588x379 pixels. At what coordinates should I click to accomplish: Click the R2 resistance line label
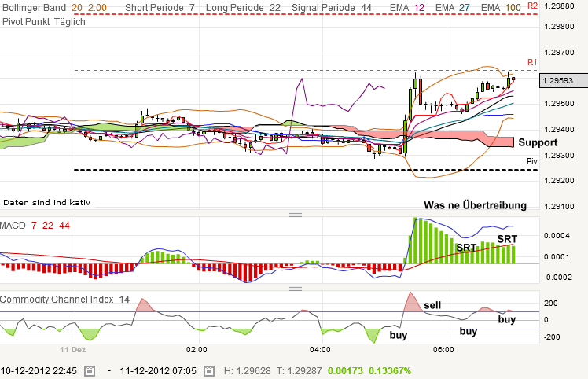click(532, 6)
